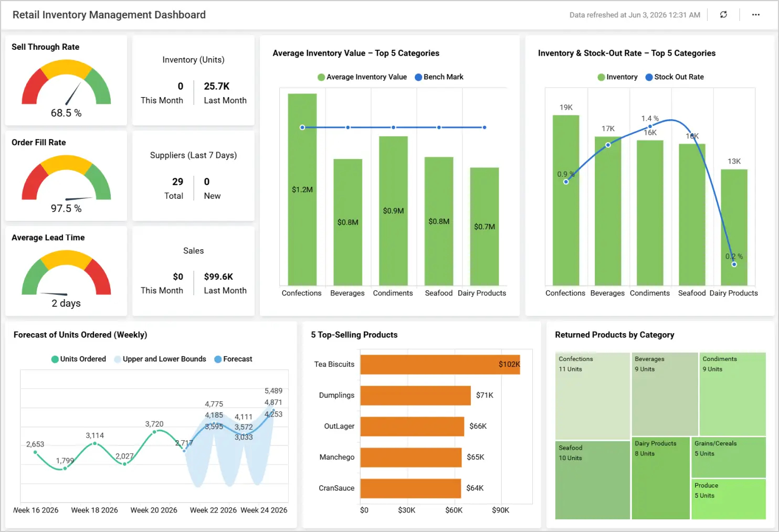This screenshot has width=779, height=532.
Task: Click the Seafood 10 Units treemap tile
Action: [593, 481]
